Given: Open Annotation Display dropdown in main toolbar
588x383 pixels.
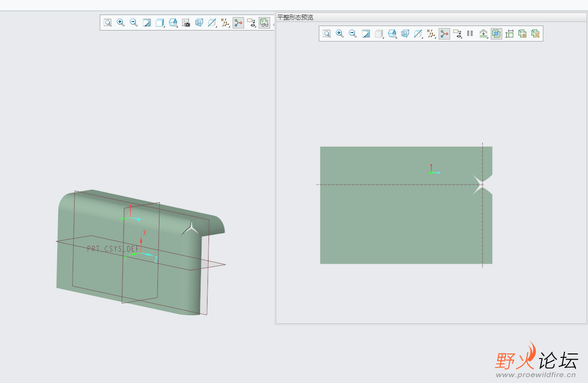Looking at the screenshot, I should [x=251, y=23].
